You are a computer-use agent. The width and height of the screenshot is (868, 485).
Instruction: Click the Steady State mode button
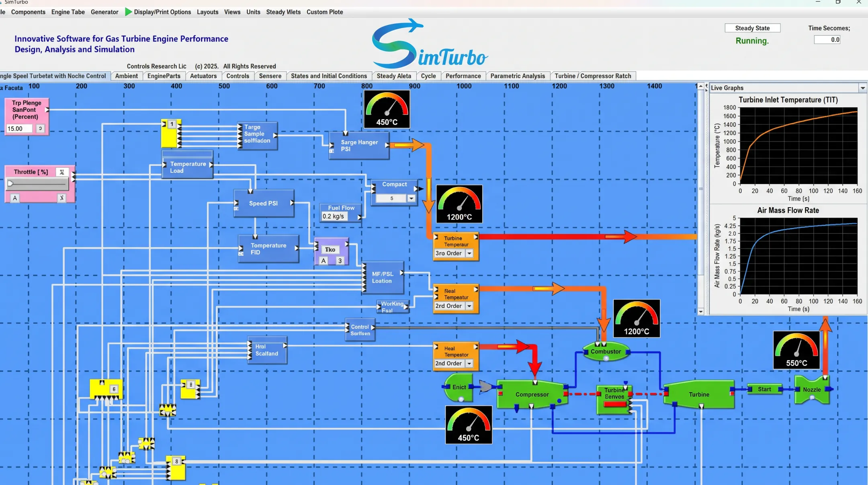pos(752,28)
